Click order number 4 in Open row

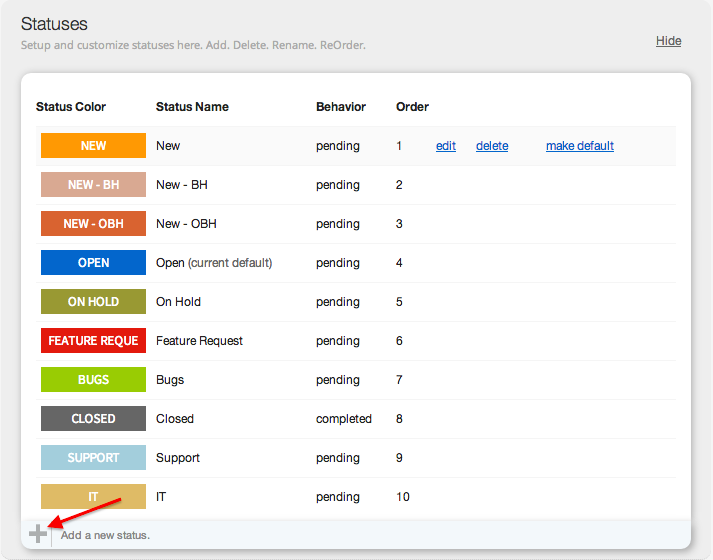(399, 263)
